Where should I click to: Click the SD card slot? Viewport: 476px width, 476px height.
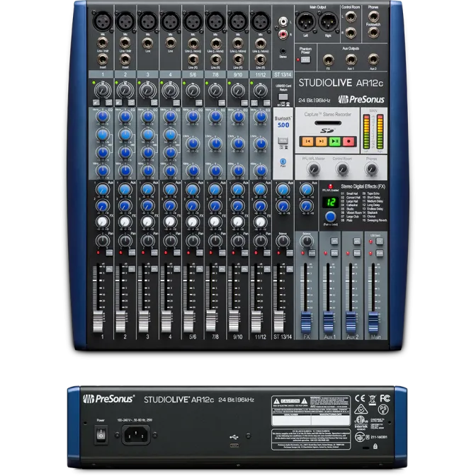[328, 123]
